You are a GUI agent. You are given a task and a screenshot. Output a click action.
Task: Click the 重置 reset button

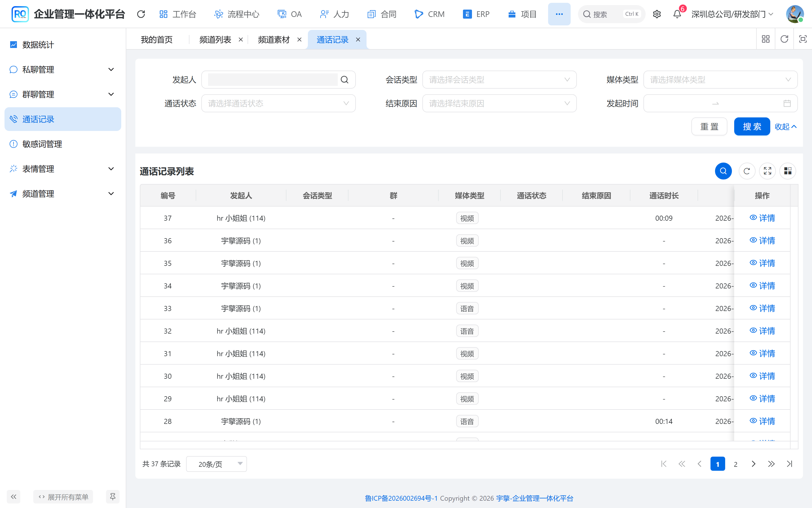click(x=709, y=127)
